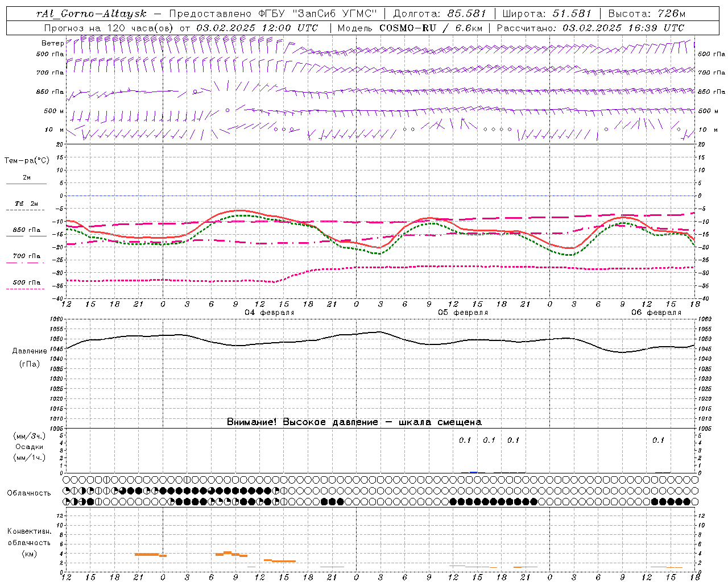Click the model name COSMO-RU / 6.6км
This screenshot has height=582, width=728.
(431, 28)
